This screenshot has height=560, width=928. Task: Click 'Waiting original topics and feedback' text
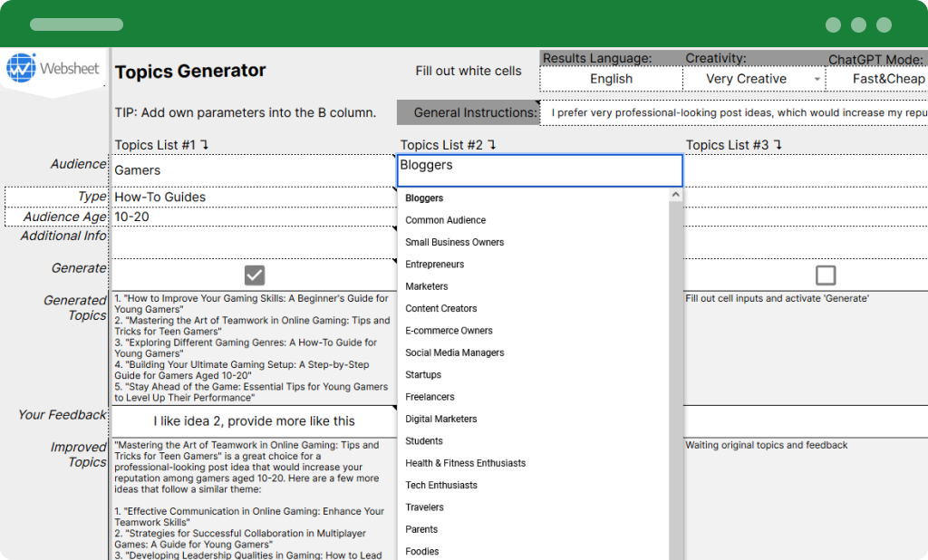766,445
